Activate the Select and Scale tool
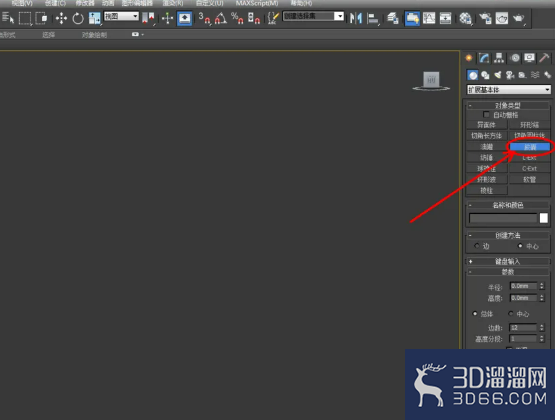555x420 pixels. pyautogui.click(x=95, y=18)
